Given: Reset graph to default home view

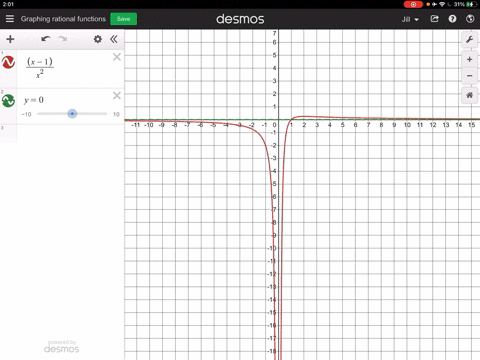Looking at the screenshot, I should point(469,95).
